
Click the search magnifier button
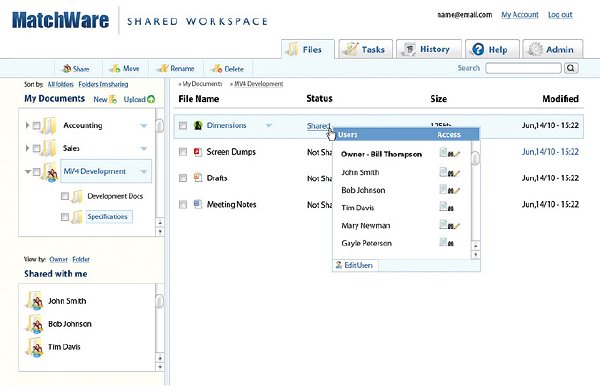(x=571, y=68)
